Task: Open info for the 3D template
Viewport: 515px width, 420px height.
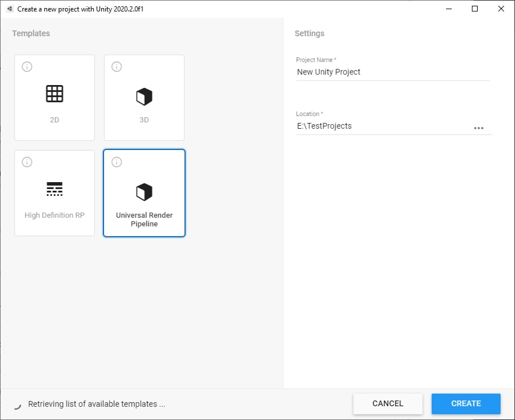Action: [x=117, y=67]
